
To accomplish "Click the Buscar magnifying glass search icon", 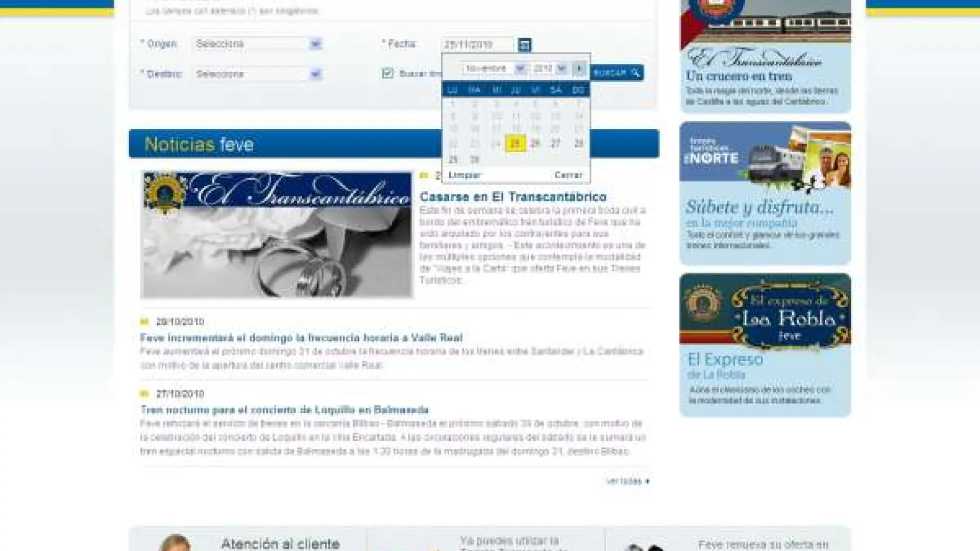I will [635, 72].
